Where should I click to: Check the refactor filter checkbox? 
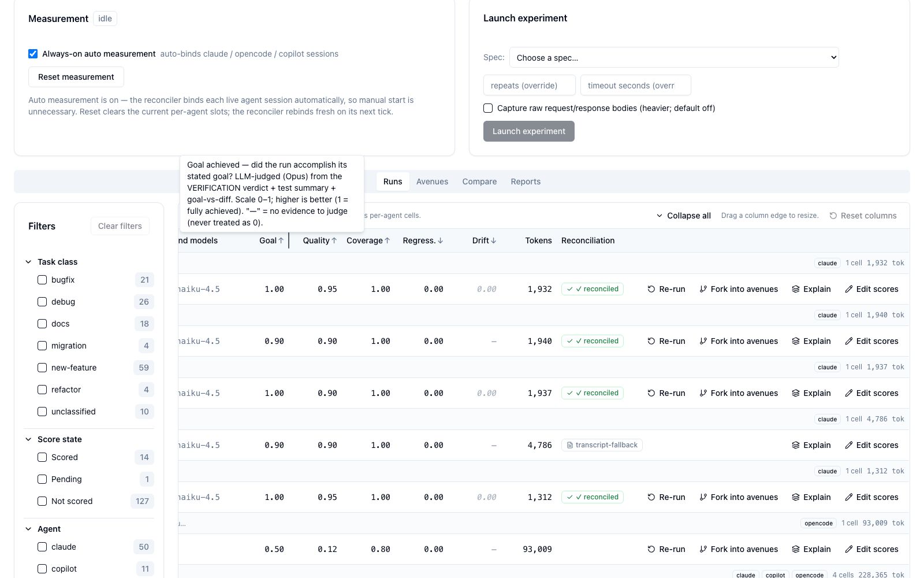pos(42,390)
